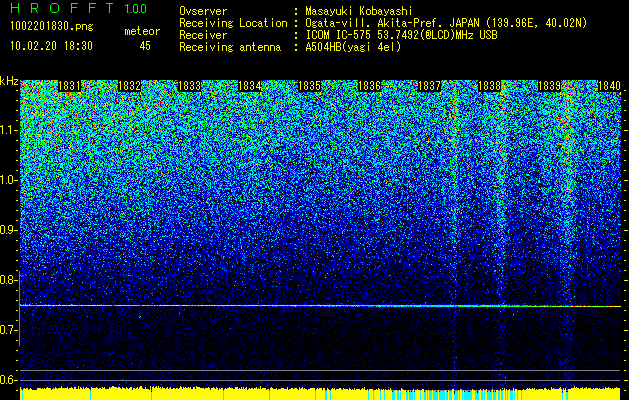Click the observer name Masayuki Kobayashi
The height and width of the screenshot is (400, 629).
click(359, 11)
